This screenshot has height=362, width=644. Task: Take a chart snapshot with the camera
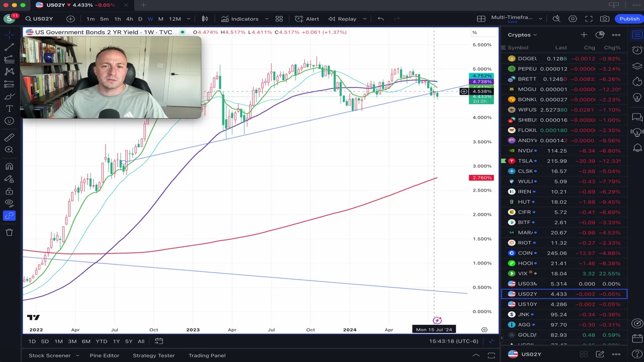(605, 19)
